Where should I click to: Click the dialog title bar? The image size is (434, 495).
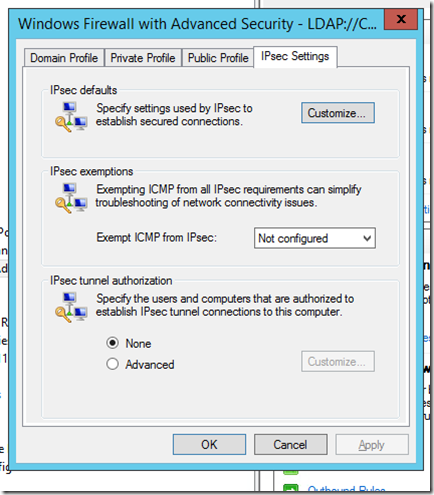coord(197,24)
